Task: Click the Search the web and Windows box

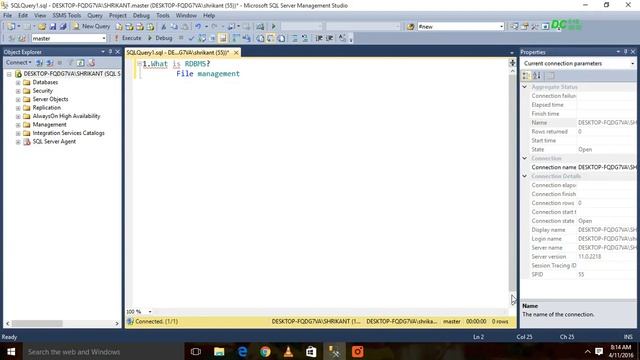Action: pyautogui.click(x=102, y=351)
